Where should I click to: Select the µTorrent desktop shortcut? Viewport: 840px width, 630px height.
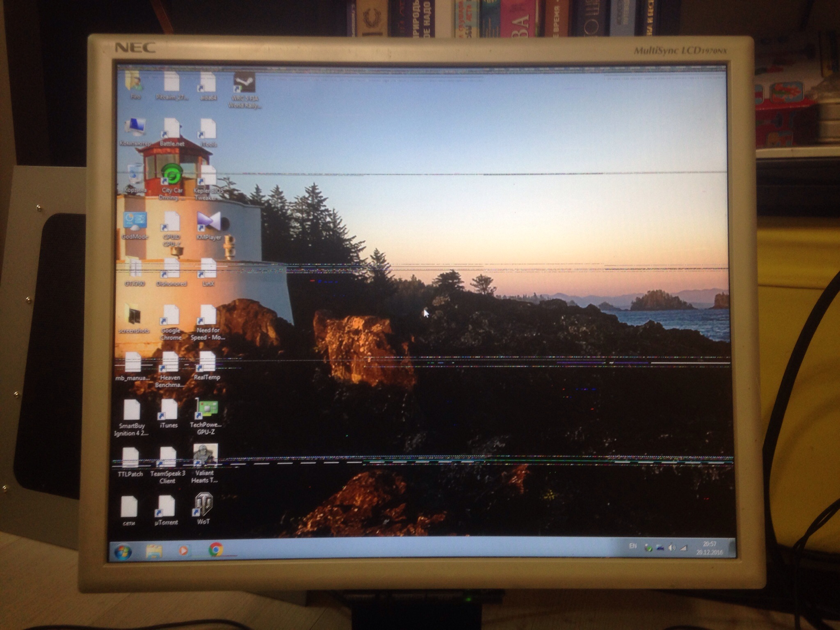click(166, 507)
